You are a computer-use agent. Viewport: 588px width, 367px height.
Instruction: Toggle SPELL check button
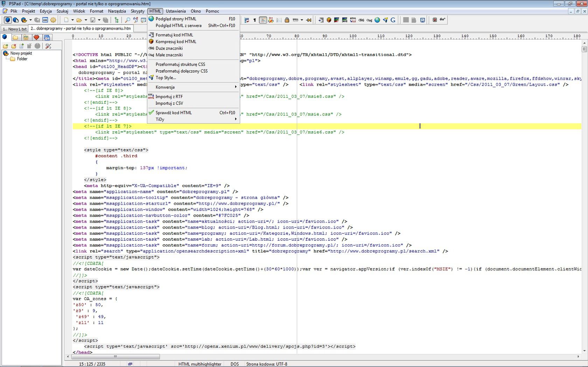point(296,20)
